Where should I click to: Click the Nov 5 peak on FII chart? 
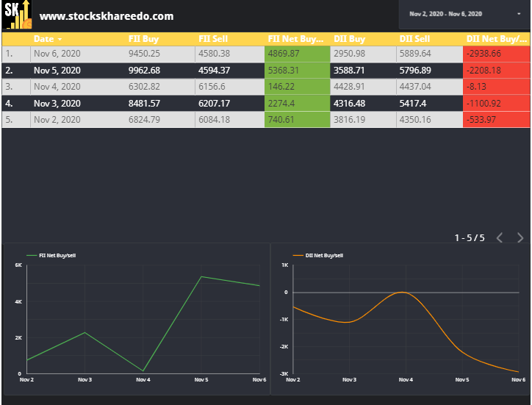pyautogui.click(x=201, y=276)
